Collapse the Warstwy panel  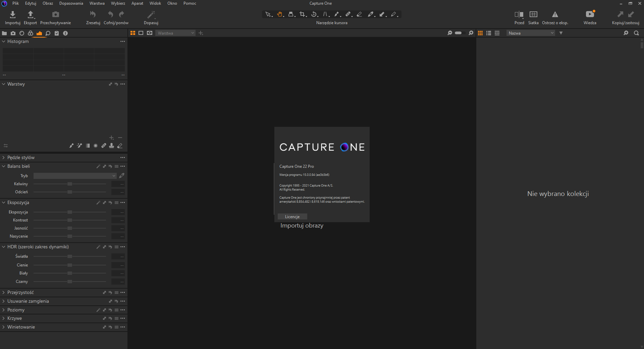pos(4,84)
